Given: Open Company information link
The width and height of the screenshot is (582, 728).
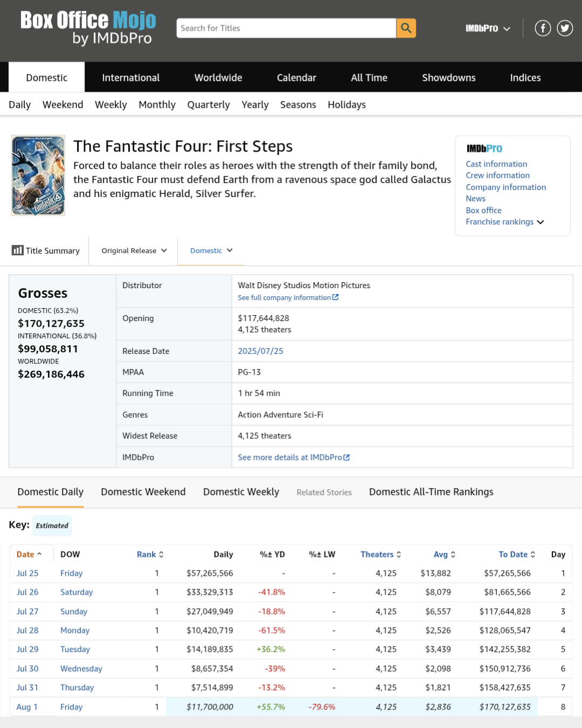Looking at the screenshot, I should 506,187.
